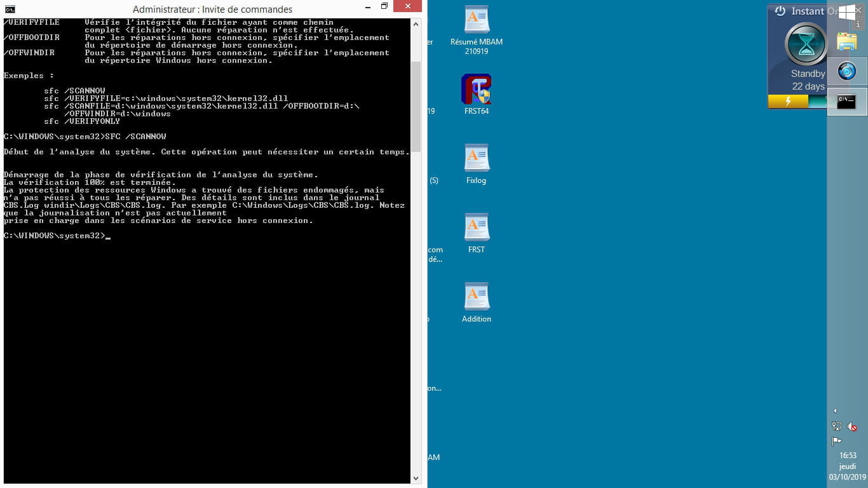Restore down the command prompt window
The image size is (868, 488).
point(384,7)
